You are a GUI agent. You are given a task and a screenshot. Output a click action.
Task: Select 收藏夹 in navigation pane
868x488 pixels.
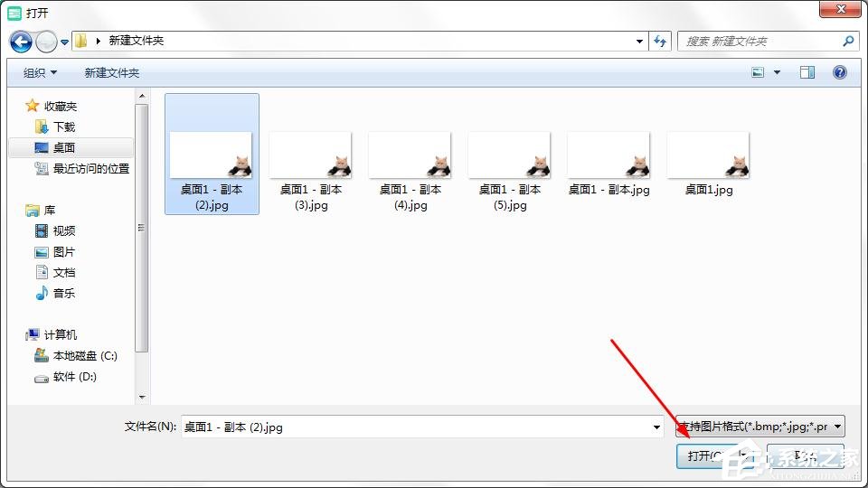[x=61, y=107]
